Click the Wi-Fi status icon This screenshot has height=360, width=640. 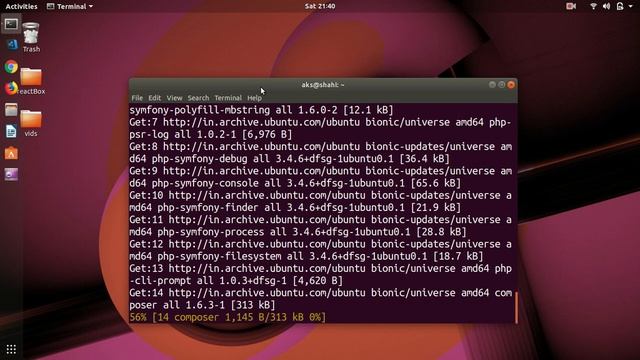[593, 6]
